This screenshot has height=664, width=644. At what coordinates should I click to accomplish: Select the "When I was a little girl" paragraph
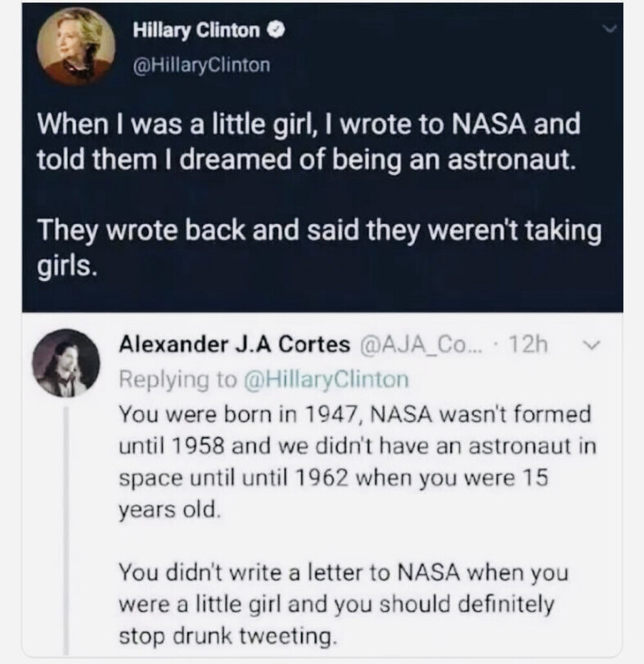pos(298,145)
